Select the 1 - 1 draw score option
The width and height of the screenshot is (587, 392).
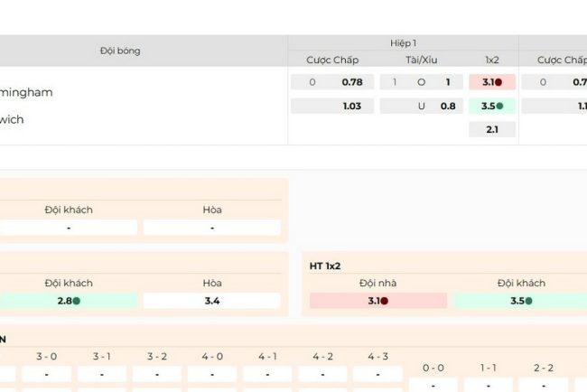(489, 385)
